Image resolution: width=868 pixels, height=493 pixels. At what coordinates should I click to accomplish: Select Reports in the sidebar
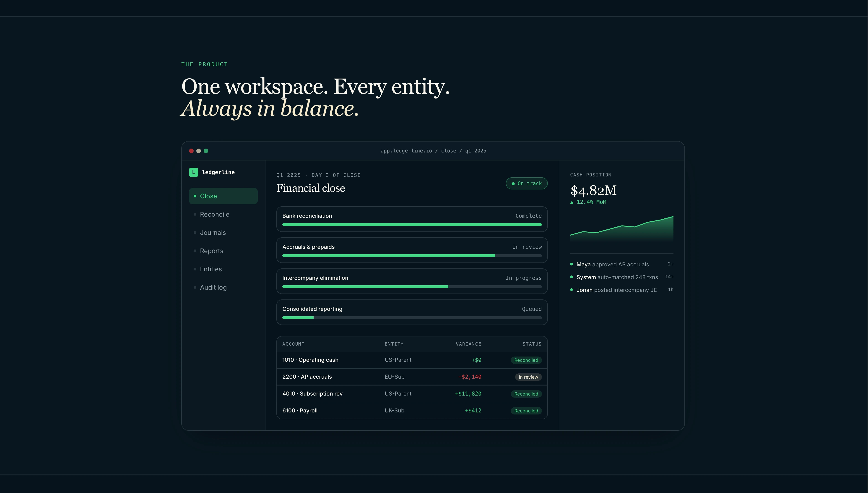click(x=223, y=251)
